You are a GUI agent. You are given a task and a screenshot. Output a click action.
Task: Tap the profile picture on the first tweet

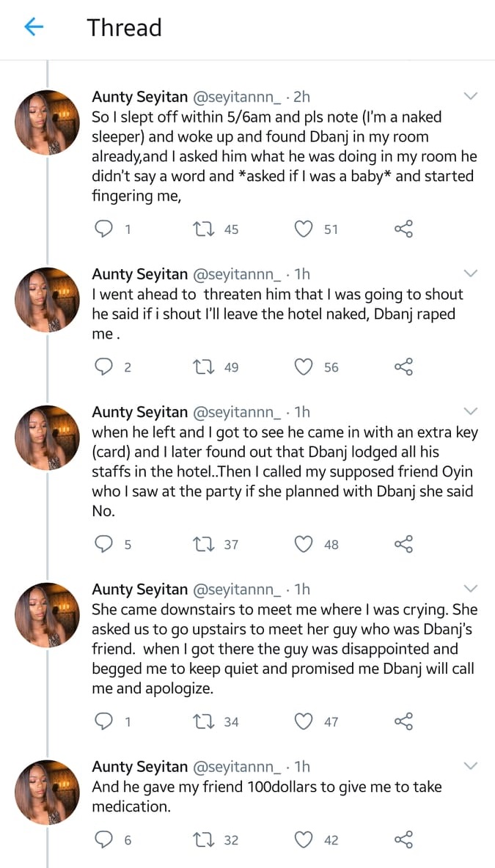click(x=47, y=122)
